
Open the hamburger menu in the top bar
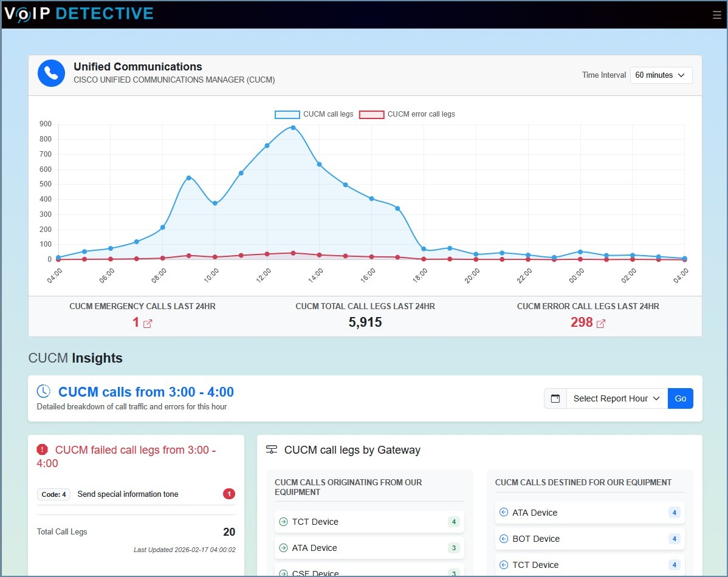(716, 15)
